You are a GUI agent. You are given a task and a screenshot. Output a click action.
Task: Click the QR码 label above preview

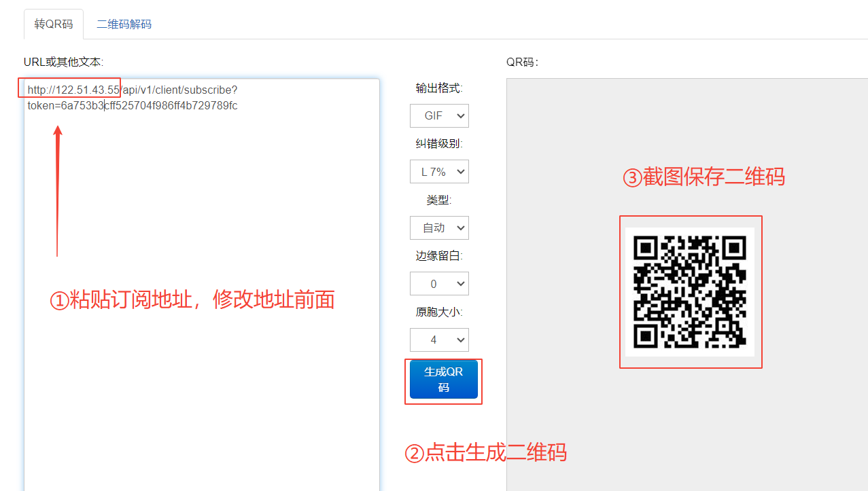(x=522, y=62)
